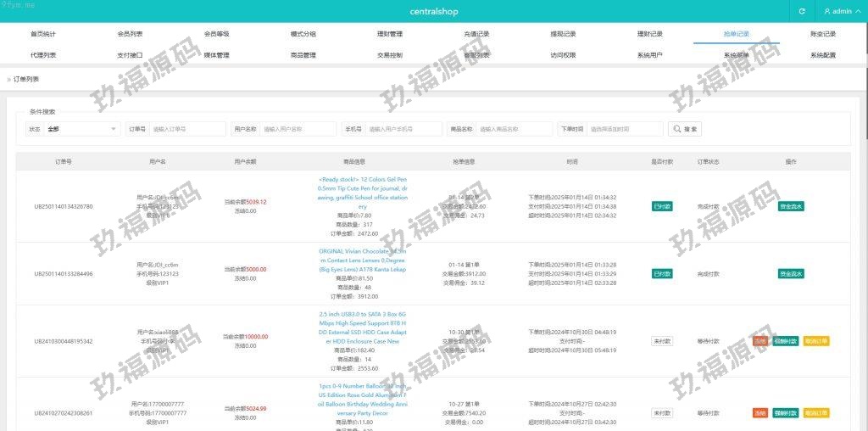Click the 商品名称 search input
This screenshot has height=431, width=868.
(x=514, y=129)
